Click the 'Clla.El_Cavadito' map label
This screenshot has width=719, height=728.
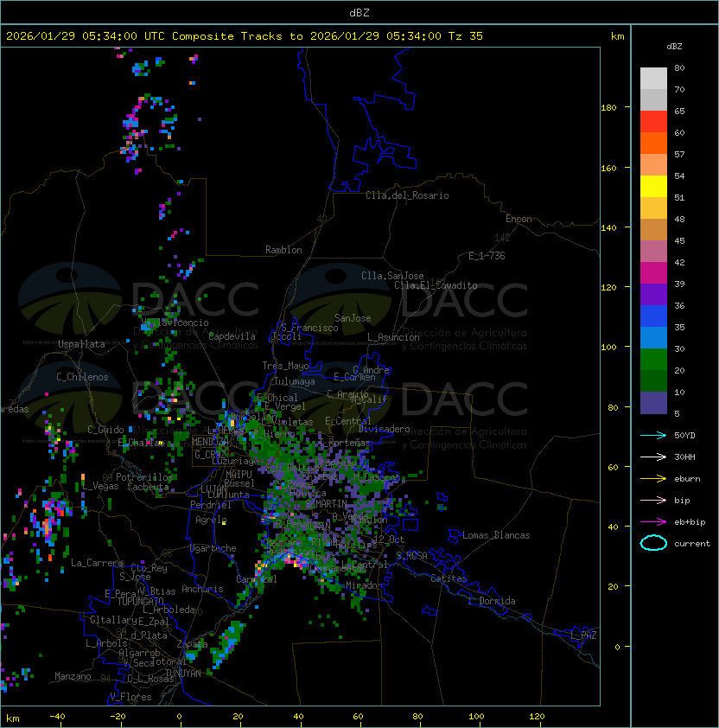(436, 285)
